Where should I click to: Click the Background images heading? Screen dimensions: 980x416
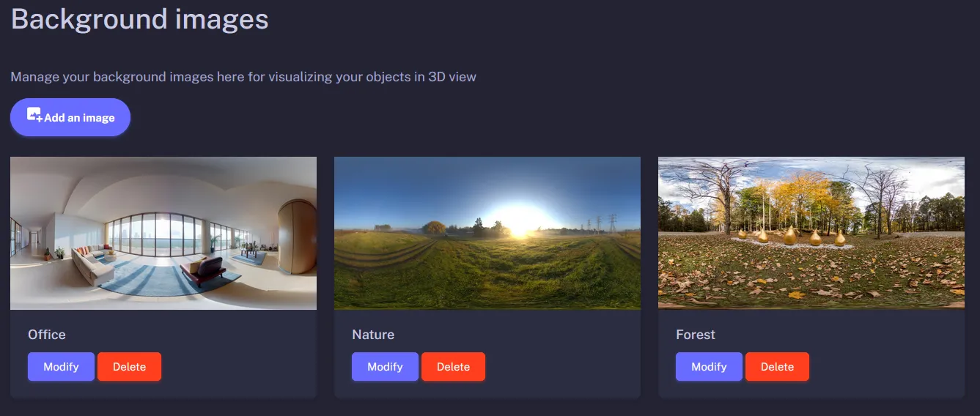pyautogui.click(x=140, y=18)
